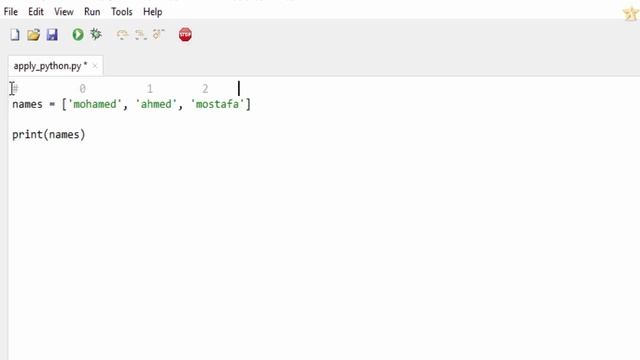Click the comment index 0
This screenshot has height=360, width=640.
coord(82,89)
